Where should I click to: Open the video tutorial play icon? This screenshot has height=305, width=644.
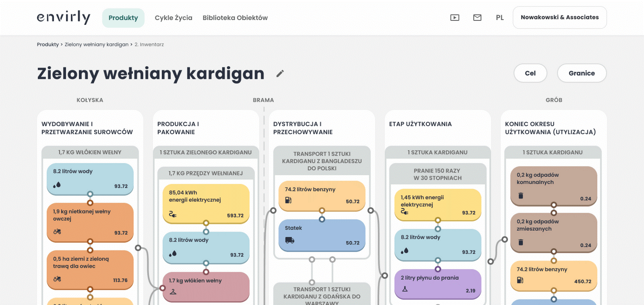(455, 18)
